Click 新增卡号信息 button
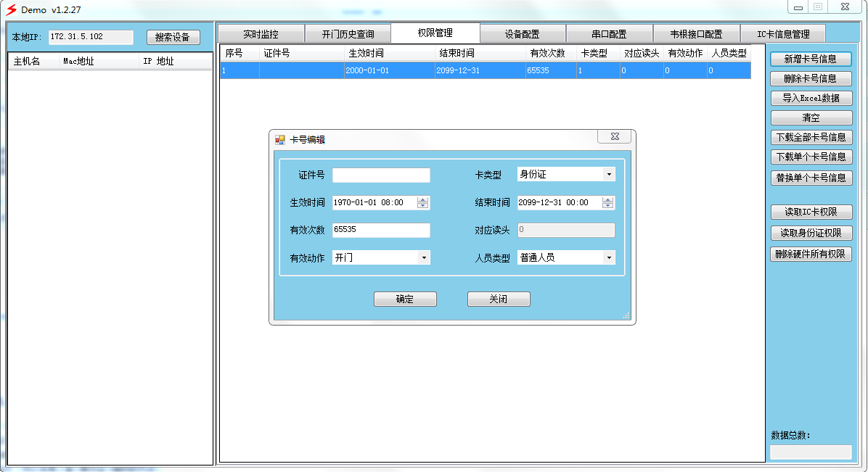The width and height of the screenshot is (868, 472). tap(810, 59)
